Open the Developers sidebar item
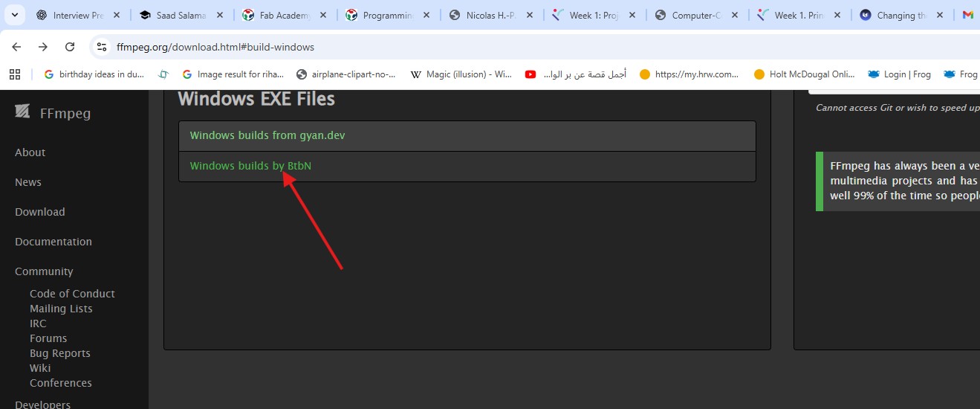Image resolution: width=980 pixels, height=409 pixels. [x=42, y=405]
